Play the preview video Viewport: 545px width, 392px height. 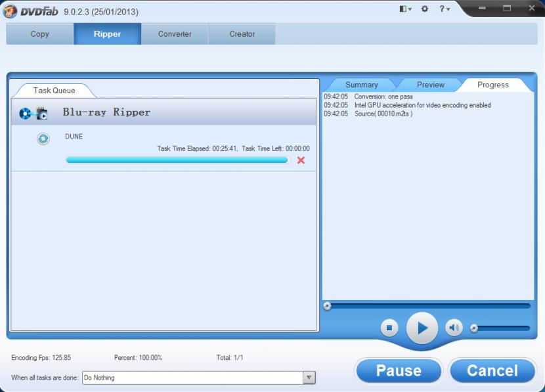pyautogui.click(x=422, y=328)
